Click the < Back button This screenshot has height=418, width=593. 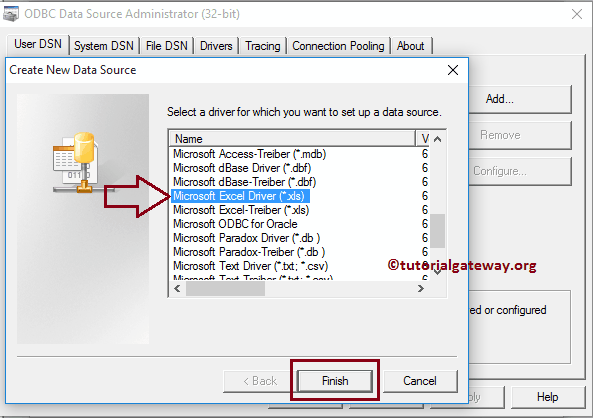[260, 381]
